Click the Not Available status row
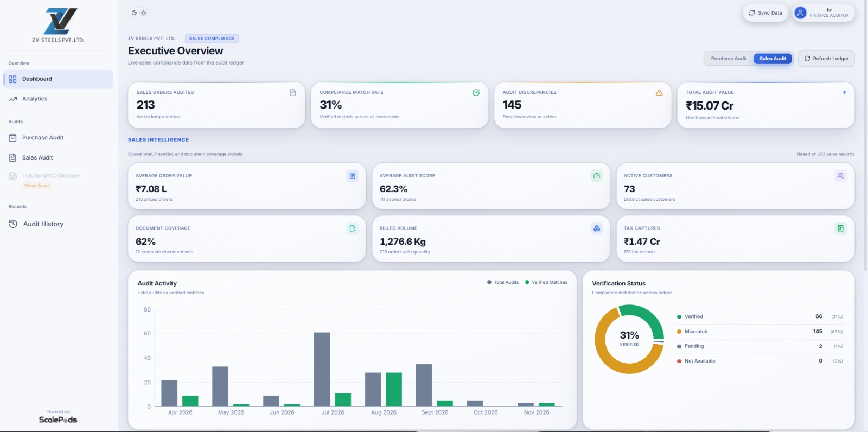The height and width of the screenshot is (432, 868). (x=759, y=361)
